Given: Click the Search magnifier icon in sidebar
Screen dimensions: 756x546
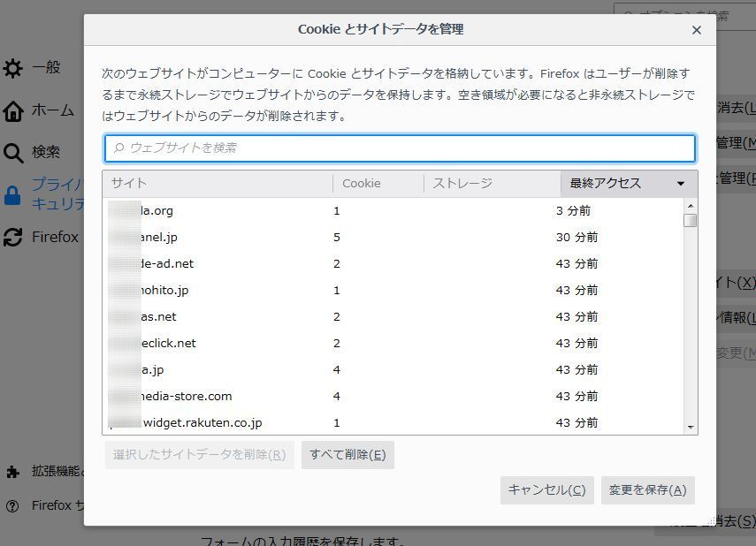Looking at the screenshot, I should (13, 153).
